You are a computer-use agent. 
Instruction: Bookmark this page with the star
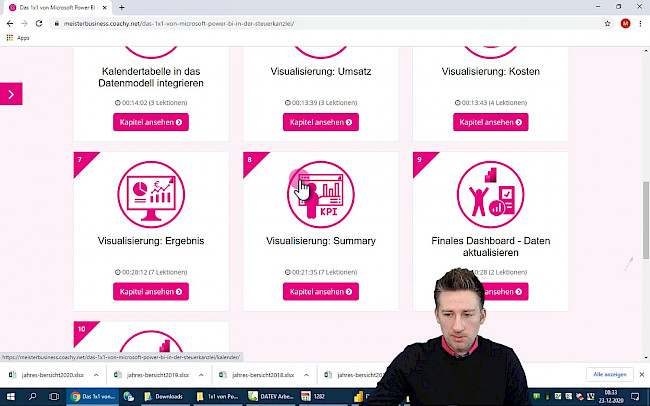[607, 24]
